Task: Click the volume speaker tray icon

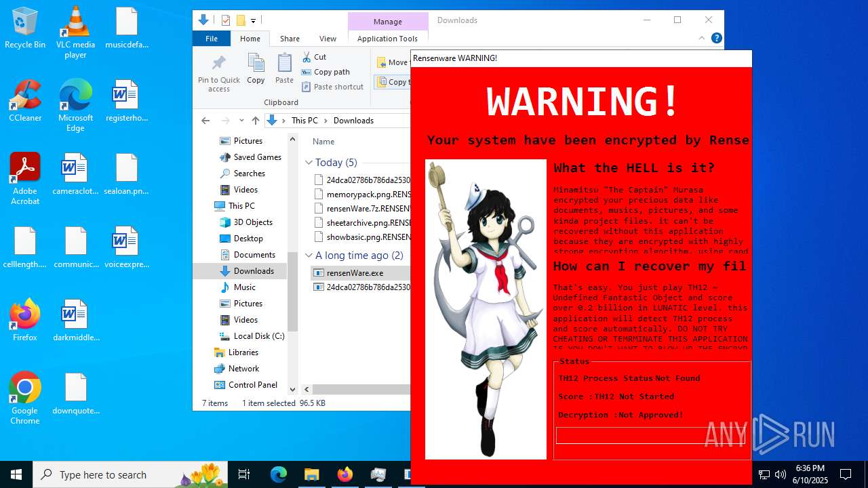Action: (x=781, y=474)
